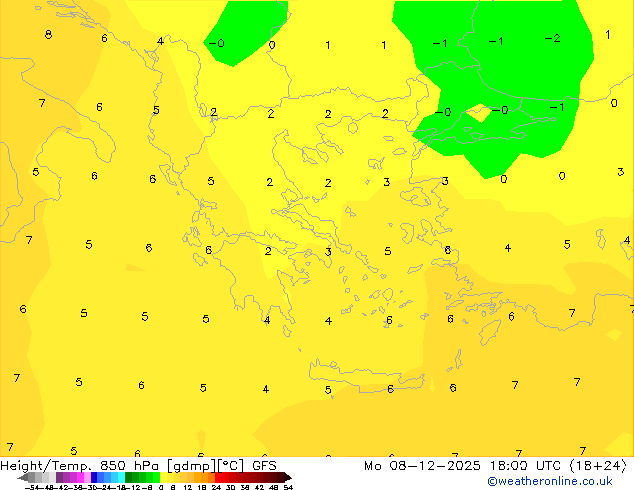The height and width of the screenshot is (490, 634).
Task: Click the forecast date Mo 08-12-2025 18:00 UTC
Action: point(464,466)
